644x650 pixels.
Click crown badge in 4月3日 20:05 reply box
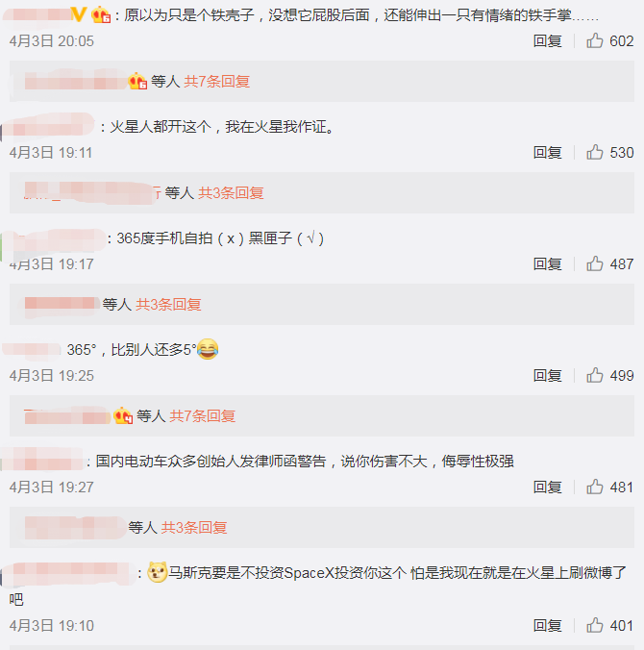137,81
